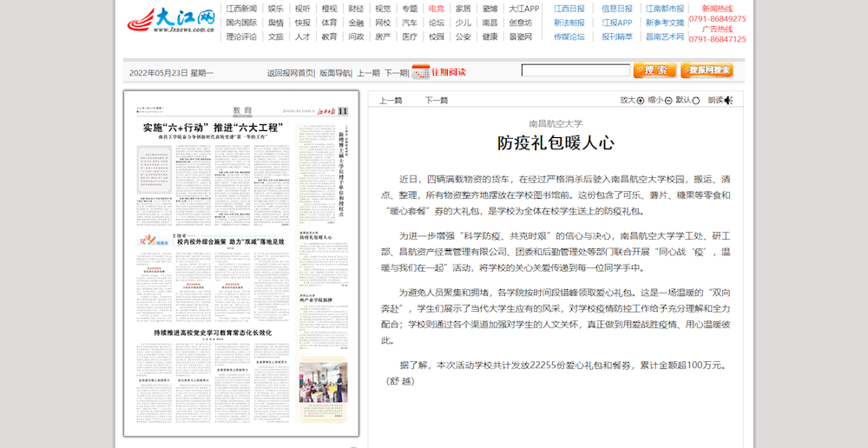Screen dimensions: 868x448
Task: Go to next issue 下一期
Action: click(396, 73)
